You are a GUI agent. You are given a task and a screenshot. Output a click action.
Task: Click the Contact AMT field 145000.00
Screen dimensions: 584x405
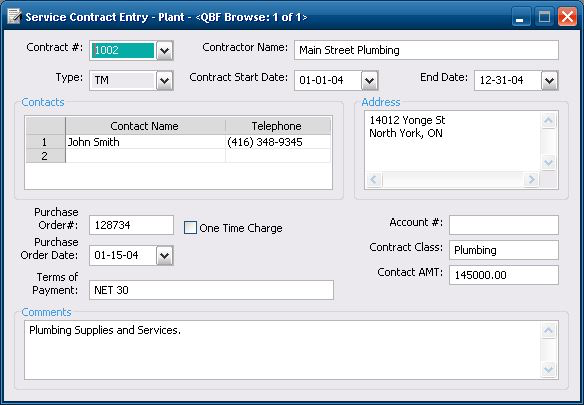coord(504,275)
